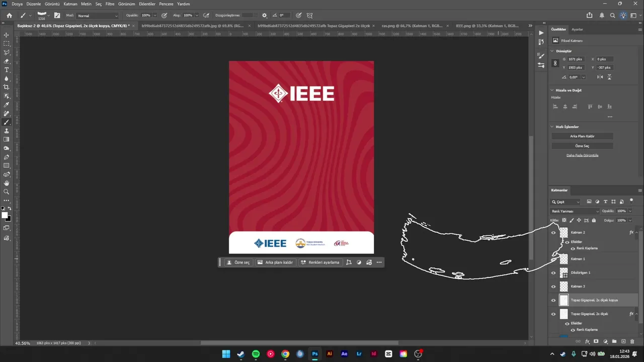Switch to the Ayarlar panel tab
This screenshot has width=644, height=362.
577,30
